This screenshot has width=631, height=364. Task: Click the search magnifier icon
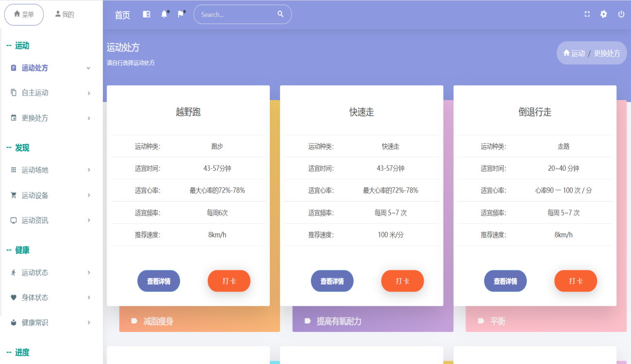(x=281, y=15)
